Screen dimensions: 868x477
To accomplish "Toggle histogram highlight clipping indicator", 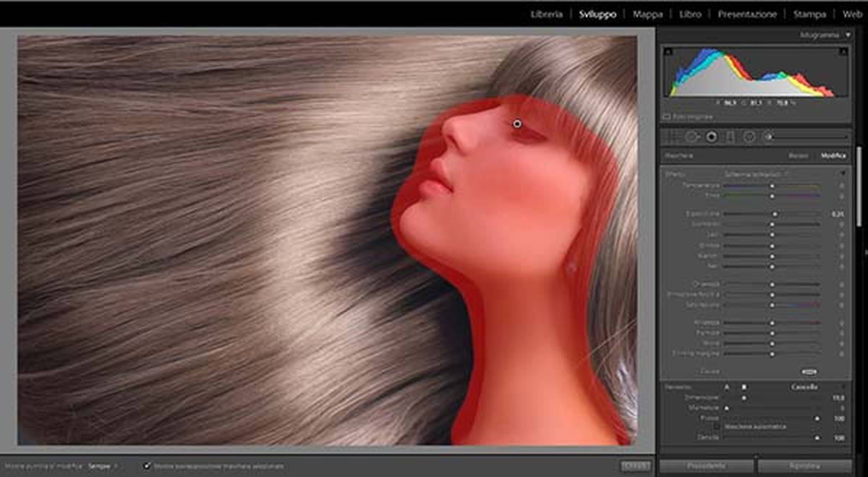I will [843, 51].
